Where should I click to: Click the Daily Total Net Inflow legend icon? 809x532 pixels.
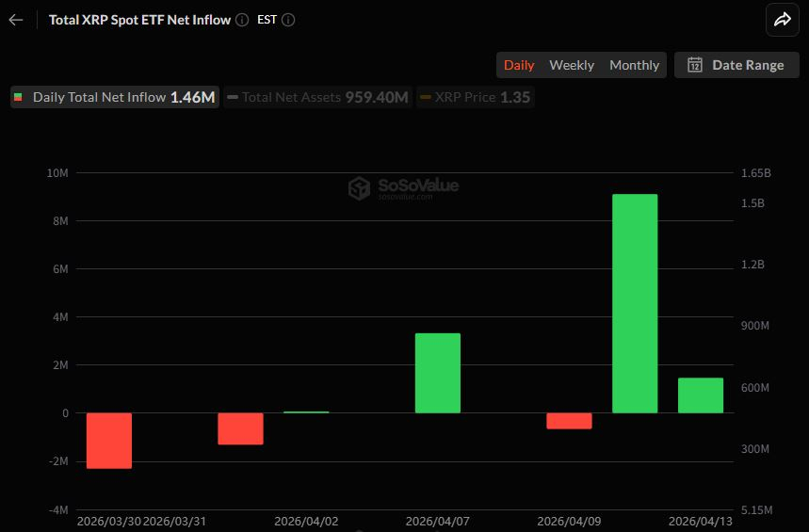pyautogui.click(x=19, y=97)
